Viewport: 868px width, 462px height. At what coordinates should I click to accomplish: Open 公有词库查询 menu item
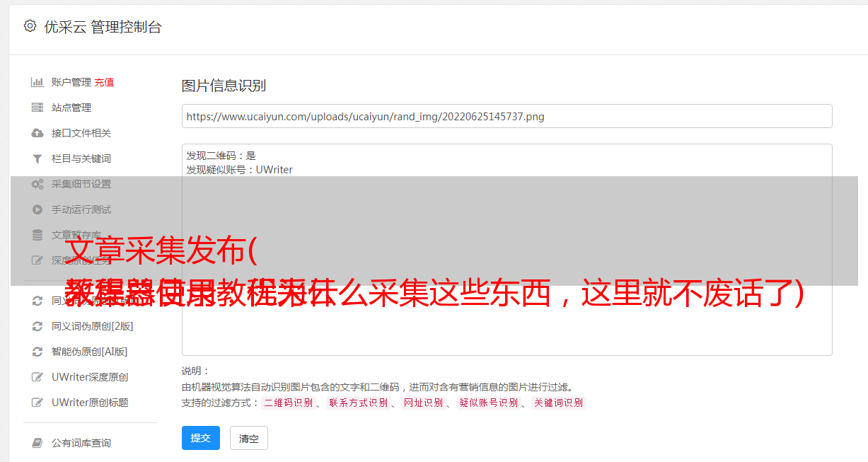(81, 443)
